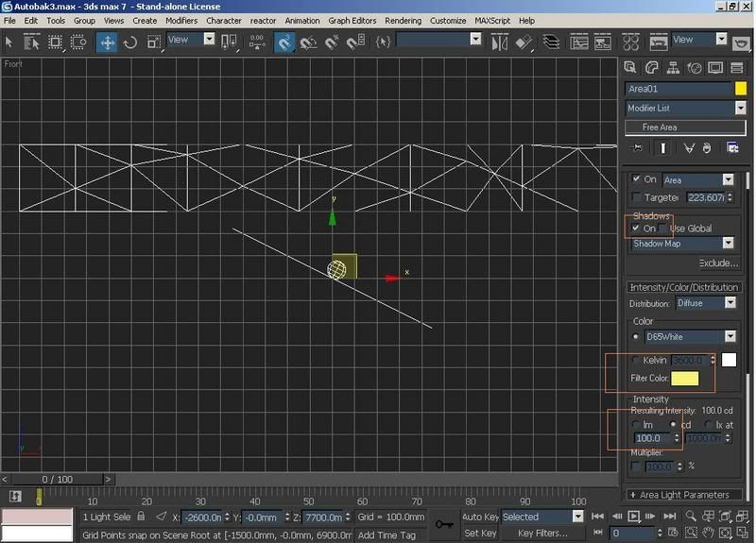Click the Key Filters... button

tap(542, 534)
